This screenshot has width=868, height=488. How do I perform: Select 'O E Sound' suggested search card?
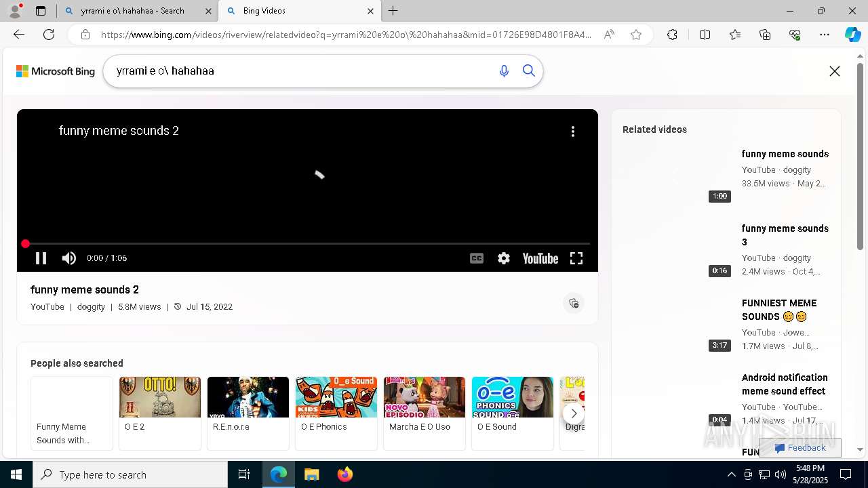point(513,413)
